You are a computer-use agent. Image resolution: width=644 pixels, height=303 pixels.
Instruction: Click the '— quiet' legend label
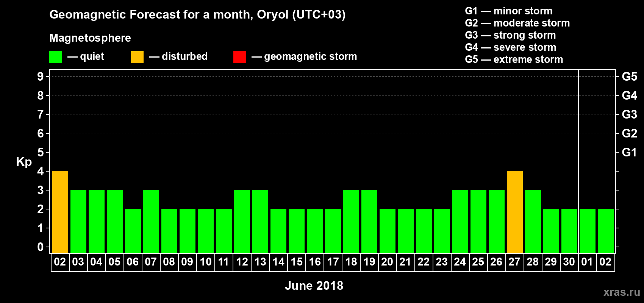(x=86, y=56)
